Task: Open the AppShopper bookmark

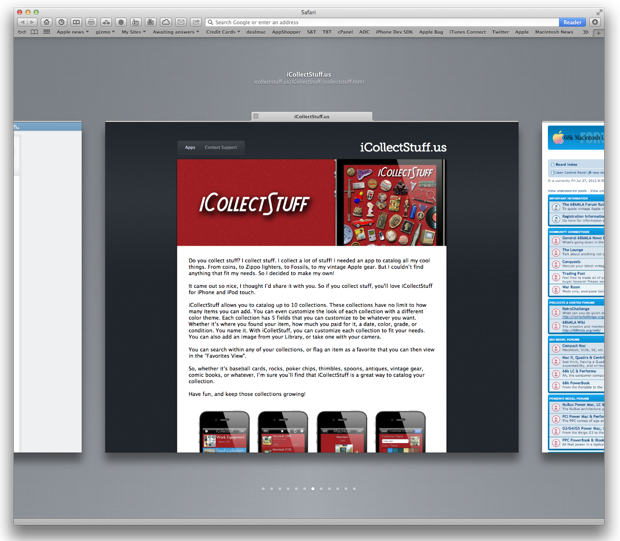Action: coord(286,32)
